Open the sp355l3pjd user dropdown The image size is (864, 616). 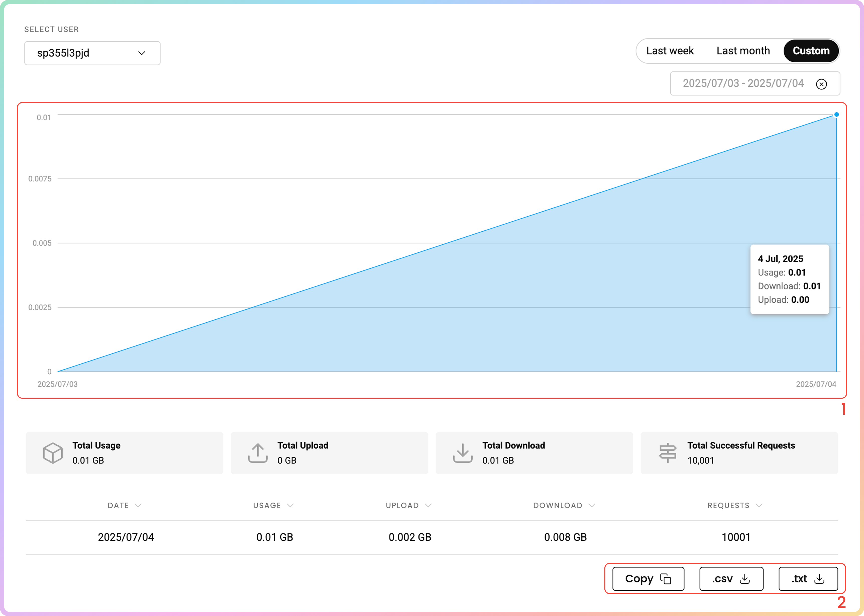[92, 53]
